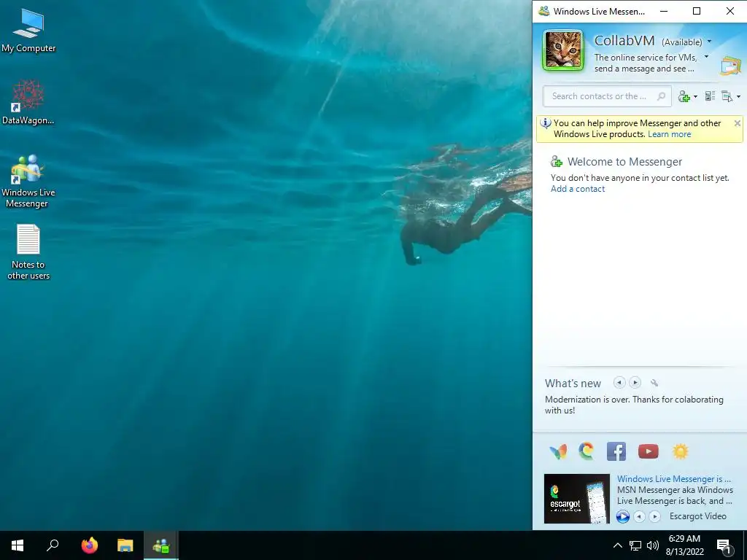Image resolution: width=747 pixels, height=560 pixels.
Task: Click the Show menu icon in Messenger
Action: tap(727, 96)
